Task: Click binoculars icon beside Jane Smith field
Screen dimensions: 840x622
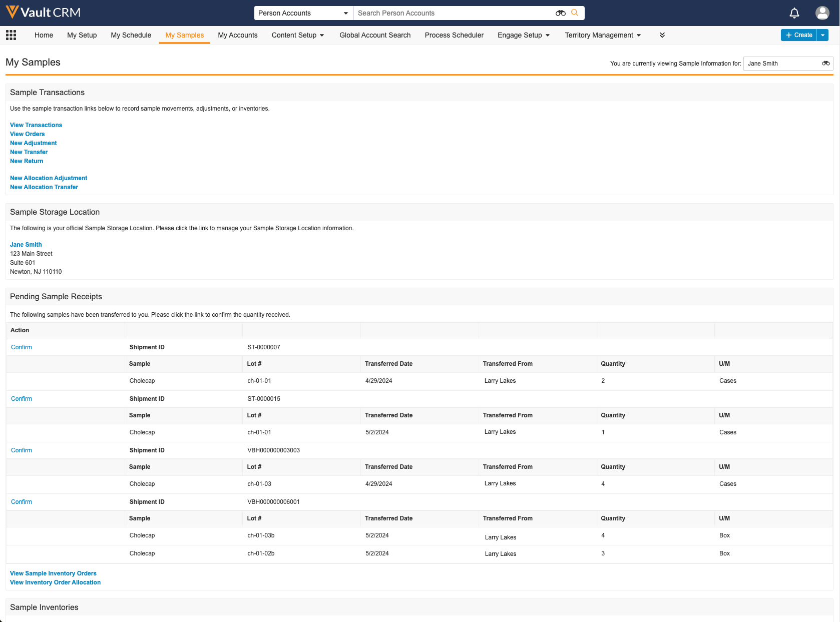Action: pyautogui.click(x=825, y=64)
